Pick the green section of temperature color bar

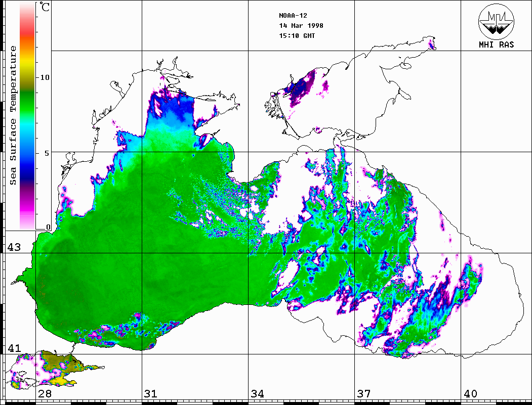coord(27,102)
